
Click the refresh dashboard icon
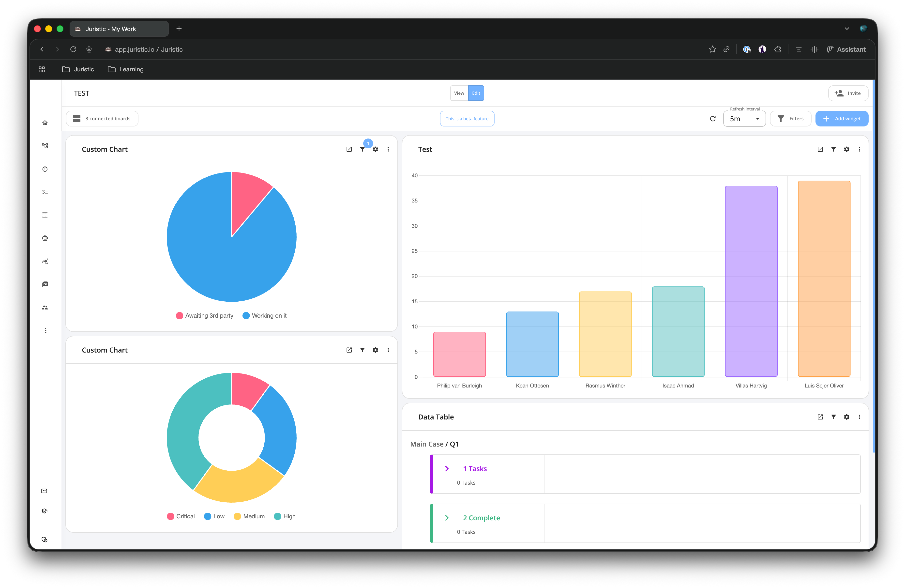[713, 119]
